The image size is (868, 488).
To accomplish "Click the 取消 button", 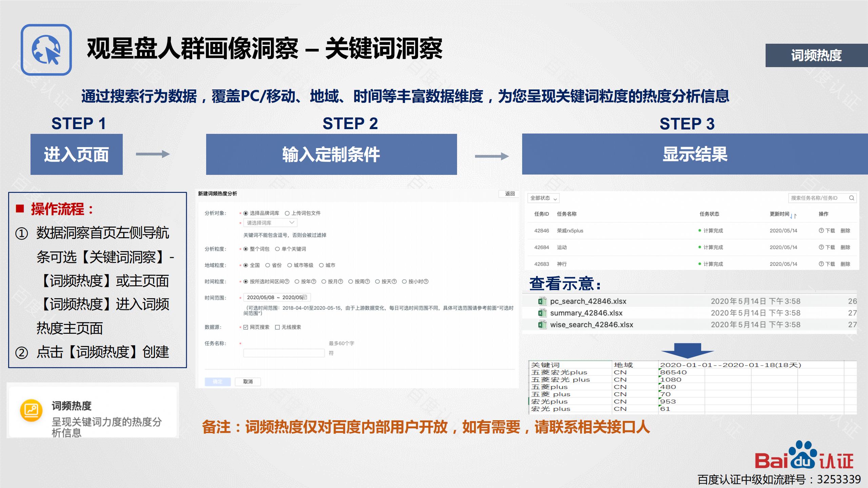I will pos(248,382).
